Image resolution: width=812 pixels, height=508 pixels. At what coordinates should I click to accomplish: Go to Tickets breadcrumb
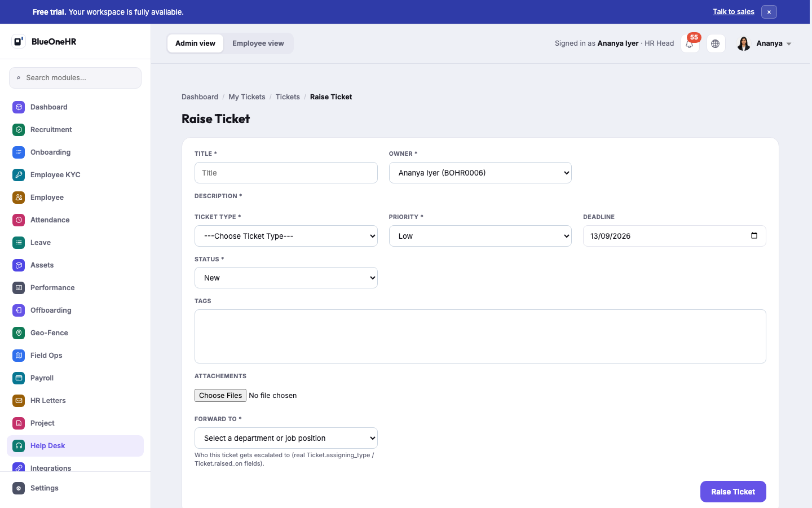(x=288, y=97)
